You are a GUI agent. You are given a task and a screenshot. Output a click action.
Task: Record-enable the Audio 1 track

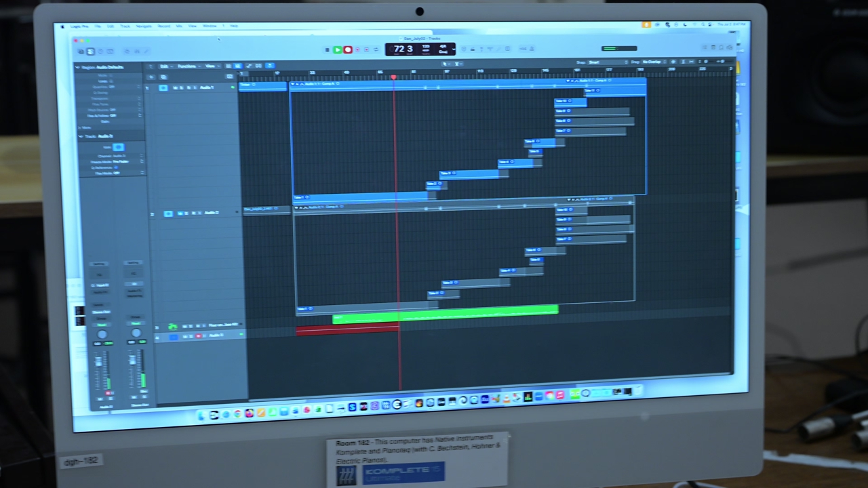point(189,88)
